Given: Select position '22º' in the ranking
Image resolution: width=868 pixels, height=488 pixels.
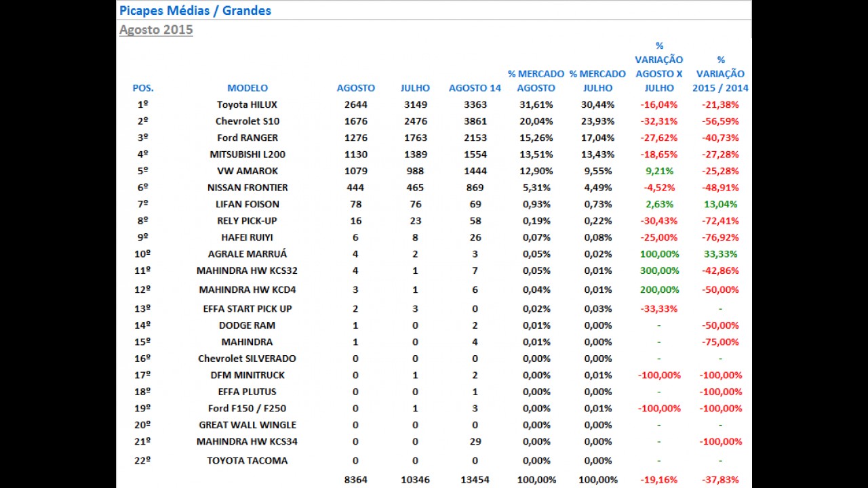Looking at the screenshot, I should coord(143,460).
